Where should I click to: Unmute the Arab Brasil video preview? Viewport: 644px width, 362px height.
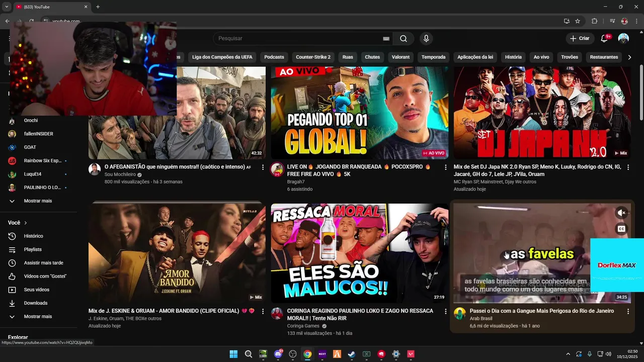(x=621, y=213)
